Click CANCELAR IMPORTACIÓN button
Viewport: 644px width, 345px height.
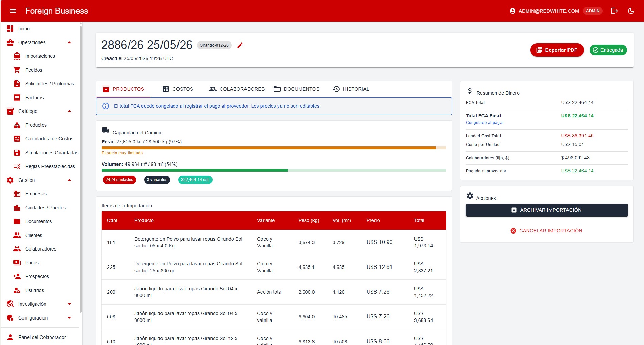pyautogui.click(x=547, y=231)
